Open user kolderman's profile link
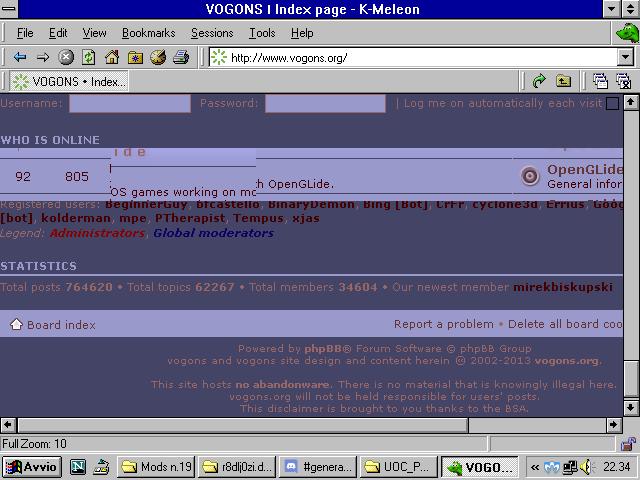 pos(76,218)
